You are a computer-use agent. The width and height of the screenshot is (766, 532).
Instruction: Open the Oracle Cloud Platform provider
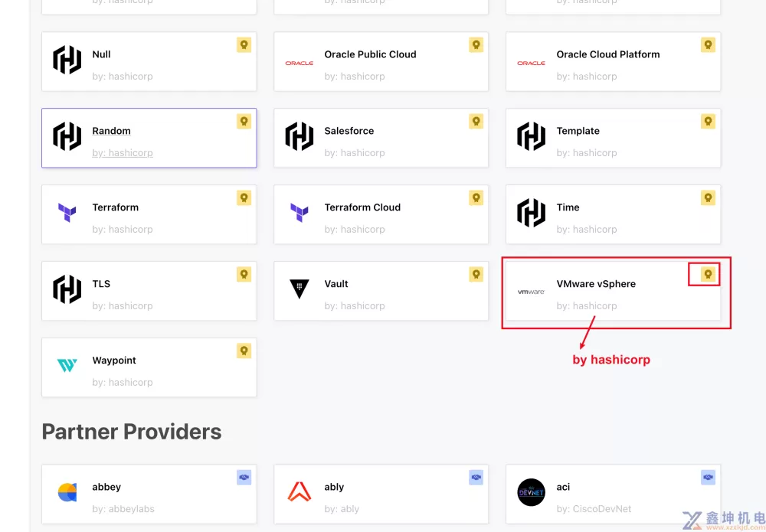(608, 54)
